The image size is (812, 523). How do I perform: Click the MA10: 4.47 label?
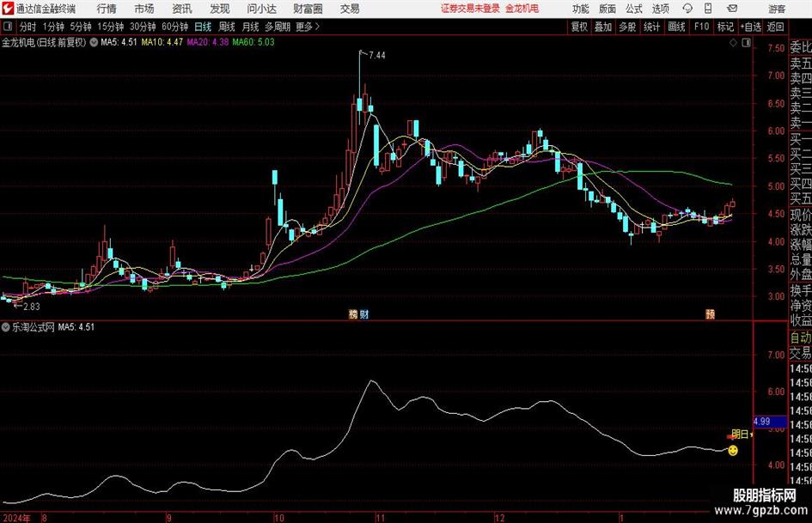pyautogui.click(x=162, y=42)
